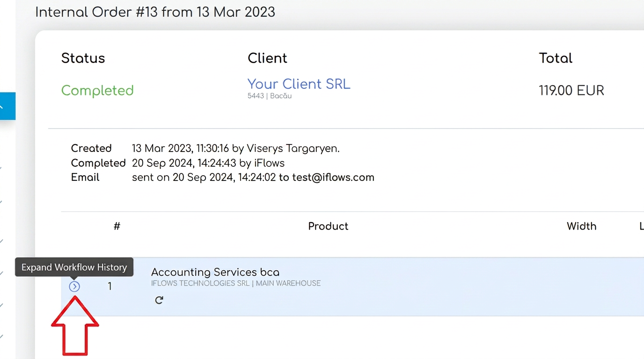Click the Total heading
Screen dimensions: 644x359
pyautogui.click(x=556, y=58)
